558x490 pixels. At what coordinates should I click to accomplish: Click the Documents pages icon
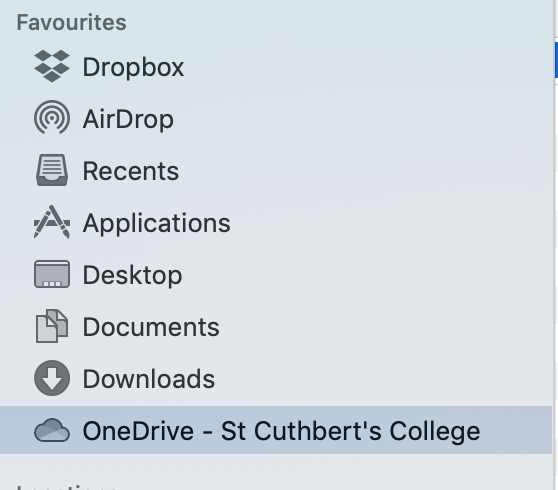click(x=52, y=326)
